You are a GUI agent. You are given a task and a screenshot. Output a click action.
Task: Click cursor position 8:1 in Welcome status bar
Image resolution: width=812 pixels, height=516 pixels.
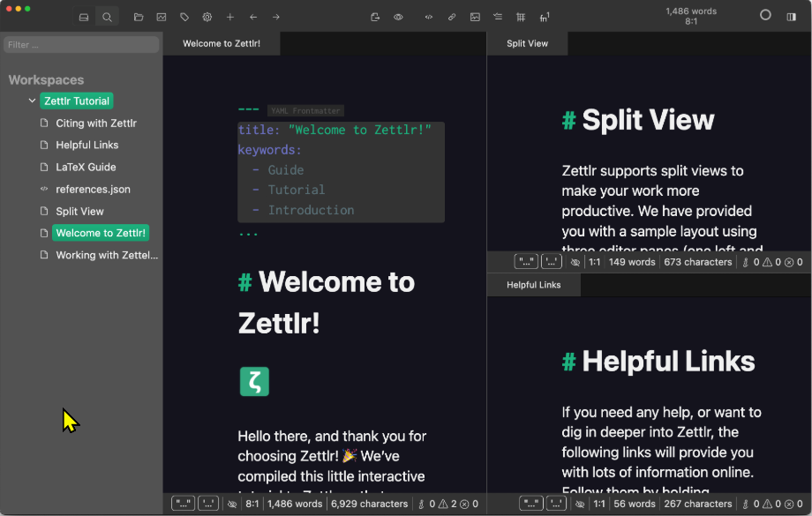click(252, 505)
